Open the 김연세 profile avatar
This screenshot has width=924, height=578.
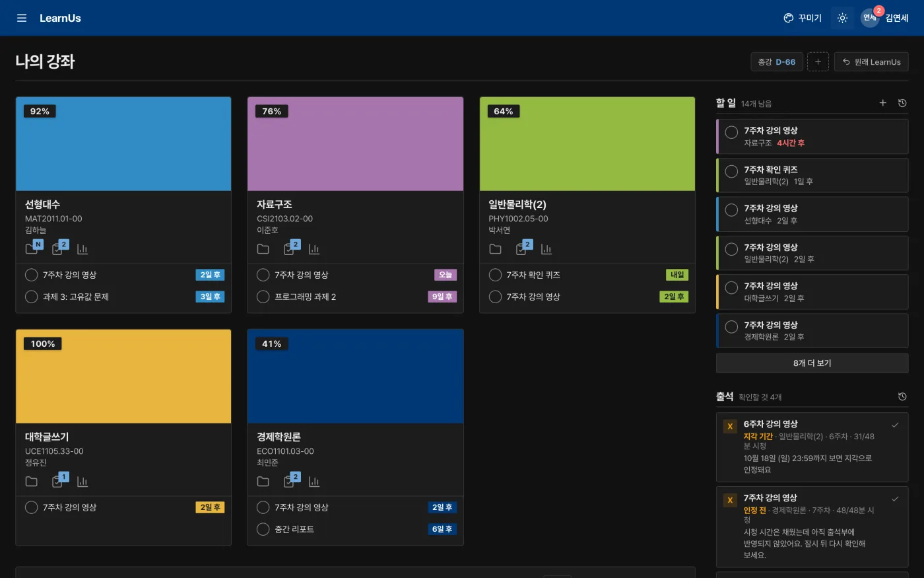click(870, 18)
